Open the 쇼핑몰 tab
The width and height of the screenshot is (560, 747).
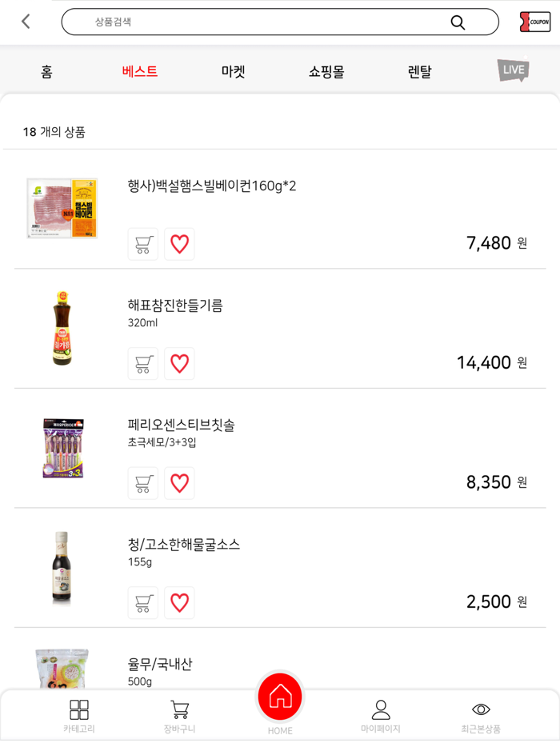(x=326, y=70)
